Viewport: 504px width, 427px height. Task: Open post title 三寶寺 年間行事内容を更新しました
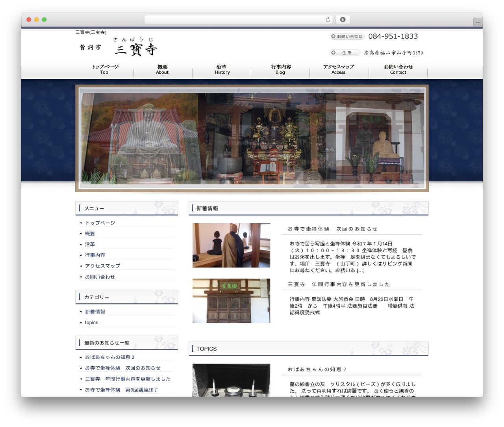coord(339,284)
